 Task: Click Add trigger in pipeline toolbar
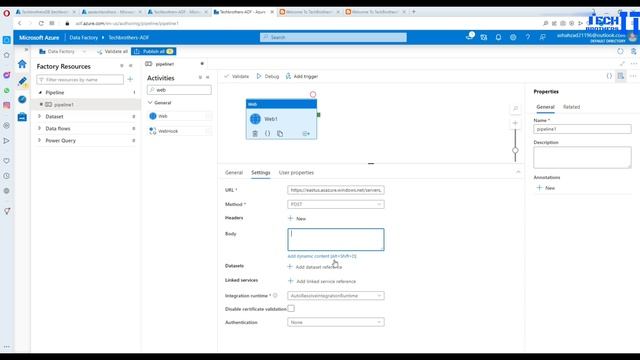pyautogui.click(x=302, y=76)
